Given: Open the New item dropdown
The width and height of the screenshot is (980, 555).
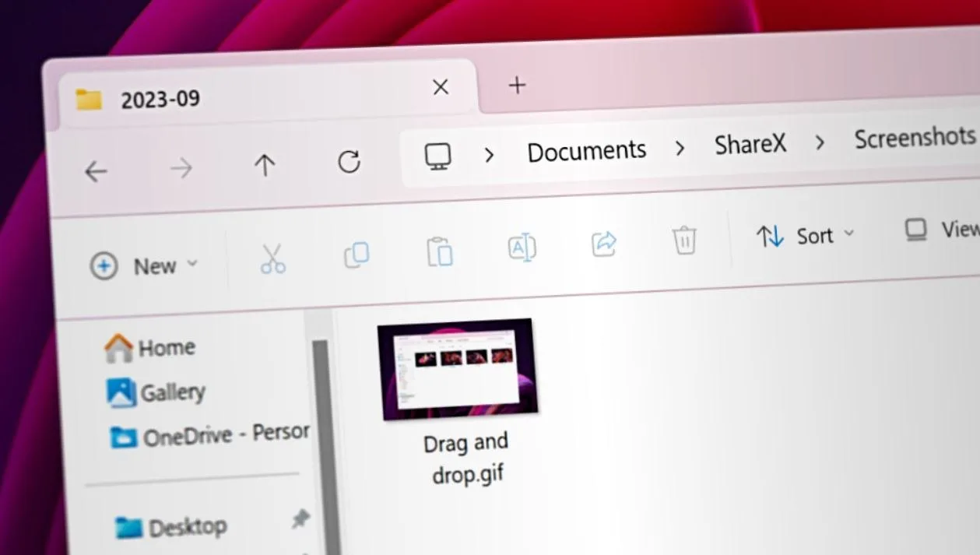Looking at the screenshot, I should 144,266.
